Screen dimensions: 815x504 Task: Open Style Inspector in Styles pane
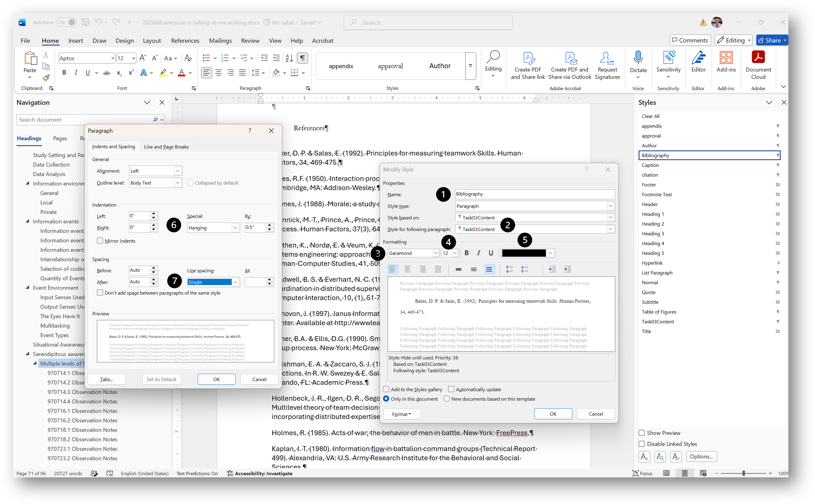click(660, 457)
